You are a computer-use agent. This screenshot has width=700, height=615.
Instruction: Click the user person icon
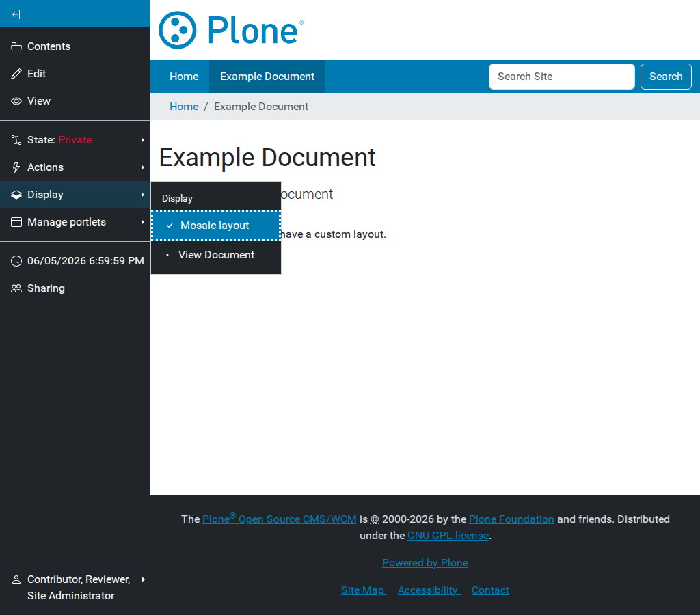point(16,579)
